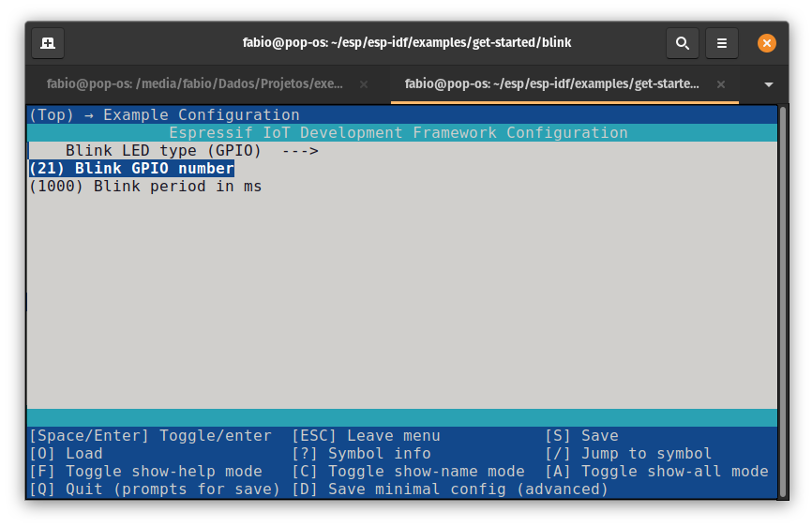Click the [?] Symbol info hint
Image resolution: width=812 pixels, height=527 pixels.
pos(362,454)
